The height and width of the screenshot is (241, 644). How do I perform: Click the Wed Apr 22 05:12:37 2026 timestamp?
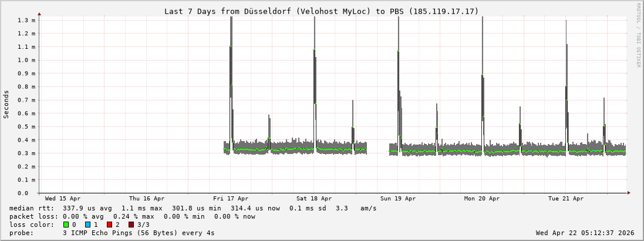point(585,233)
